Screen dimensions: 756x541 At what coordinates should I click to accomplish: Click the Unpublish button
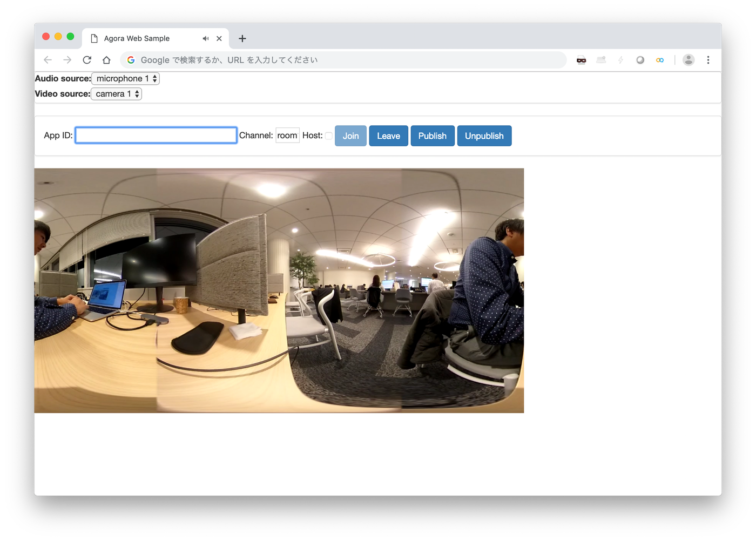point(484,136)
